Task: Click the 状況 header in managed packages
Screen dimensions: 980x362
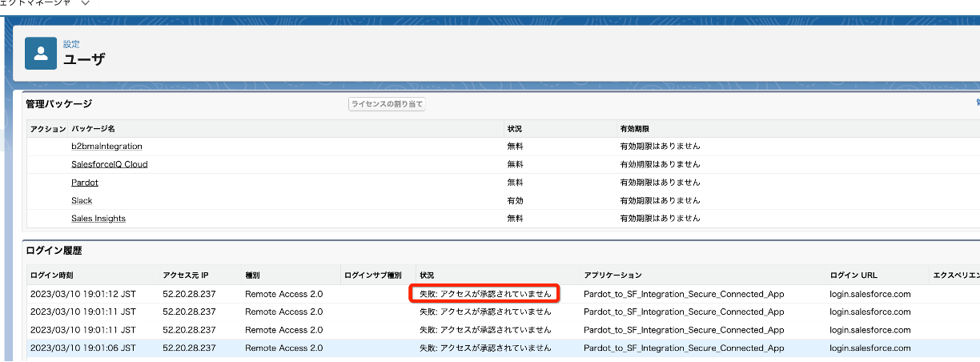Action: click(515, 128)
